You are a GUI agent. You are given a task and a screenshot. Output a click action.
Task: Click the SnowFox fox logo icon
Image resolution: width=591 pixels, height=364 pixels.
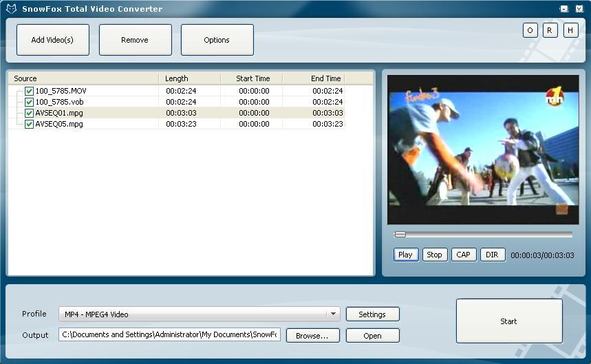tap(11, 9)
